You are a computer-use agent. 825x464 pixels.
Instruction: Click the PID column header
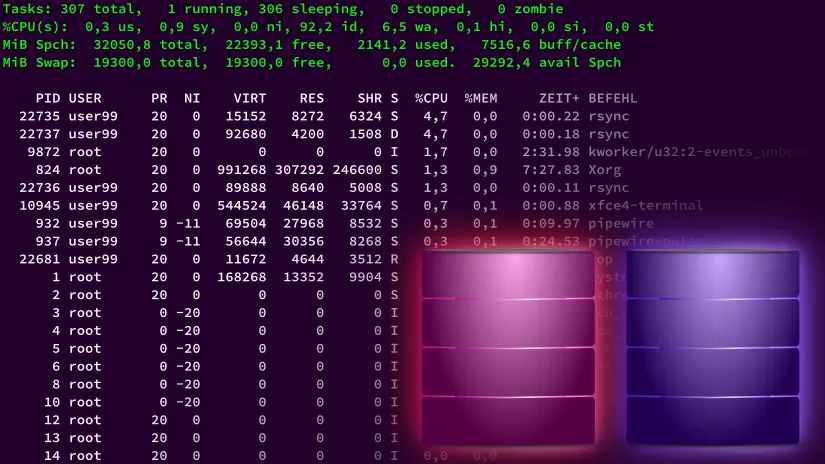point(47,99)
